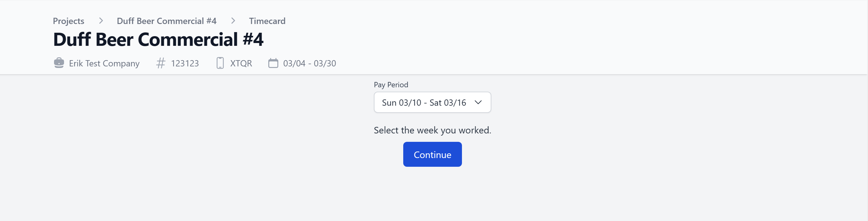Click the briefcase company icon
The height and width of the screenshot is (221, 868).
[59, 63]
